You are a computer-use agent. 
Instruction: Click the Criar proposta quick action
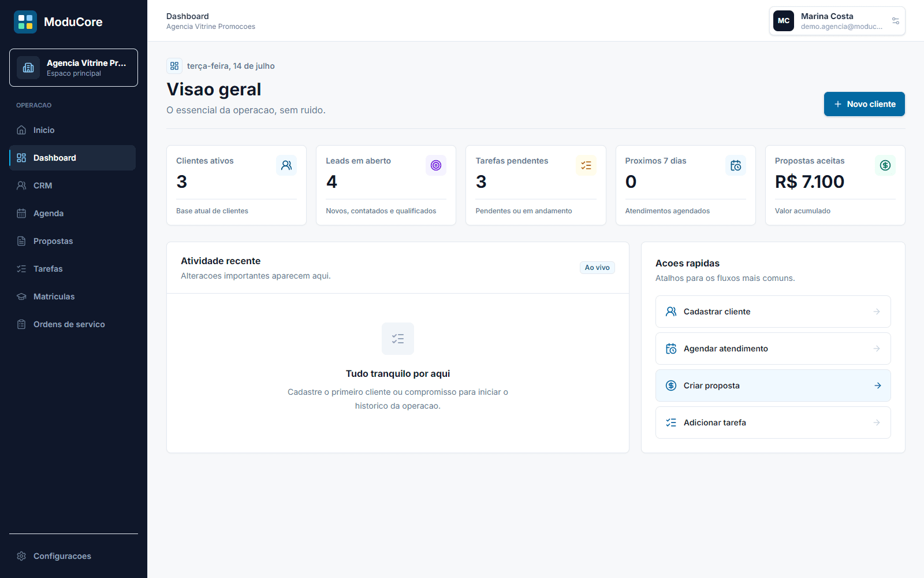[773, 386]
